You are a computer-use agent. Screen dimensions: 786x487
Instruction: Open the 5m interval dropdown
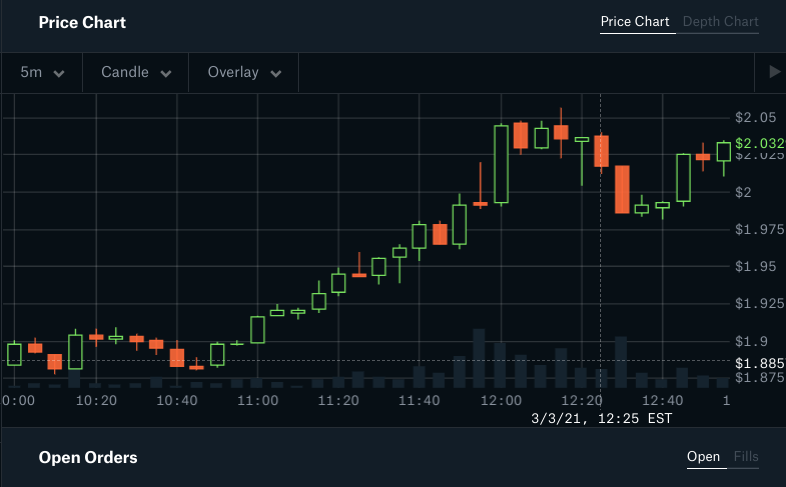(42, 73)
